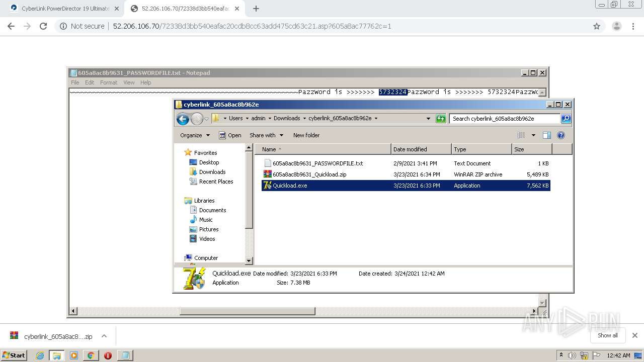Click the Chrome icon in the taskbar

click(x=91, y=355)
